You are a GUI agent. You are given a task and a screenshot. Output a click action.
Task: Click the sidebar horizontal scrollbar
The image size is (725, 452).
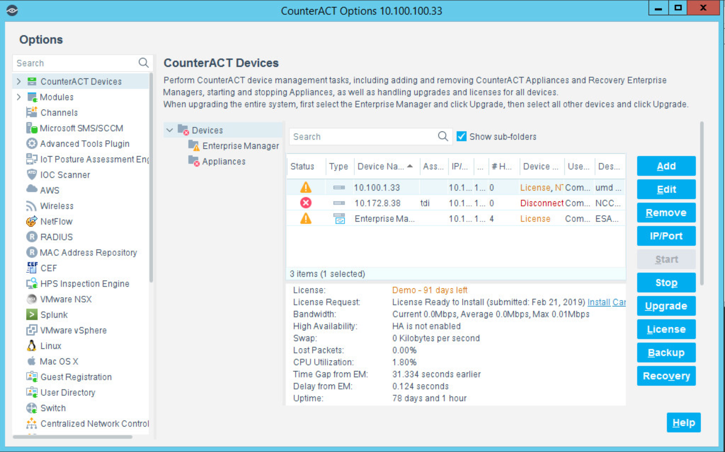tap(73, 437)
